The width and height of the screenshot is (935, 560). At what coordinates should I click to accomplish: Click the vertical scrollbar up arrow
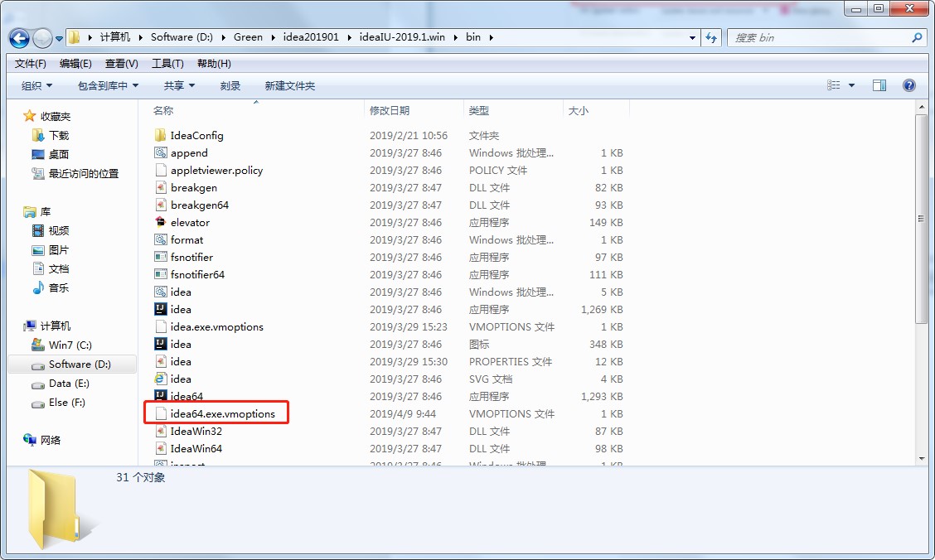(x=922, y=107)
